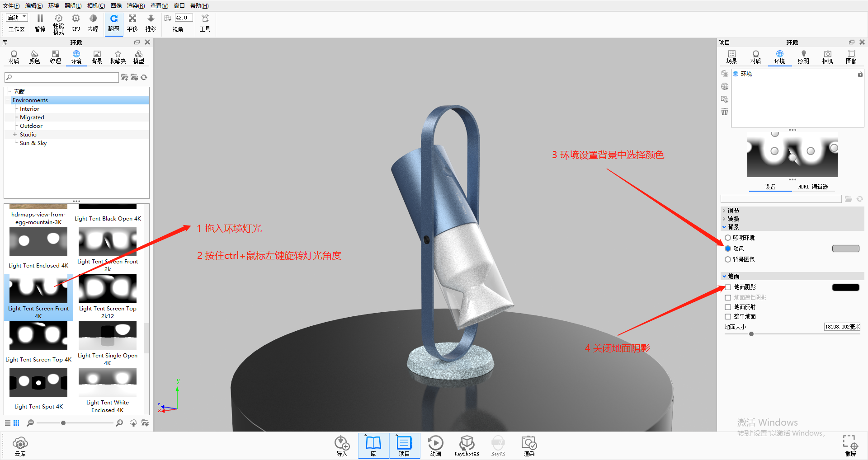Click thumbnail size slider handle in library
868x460 pixels.
pyautogui.click(x=63, y=423)
